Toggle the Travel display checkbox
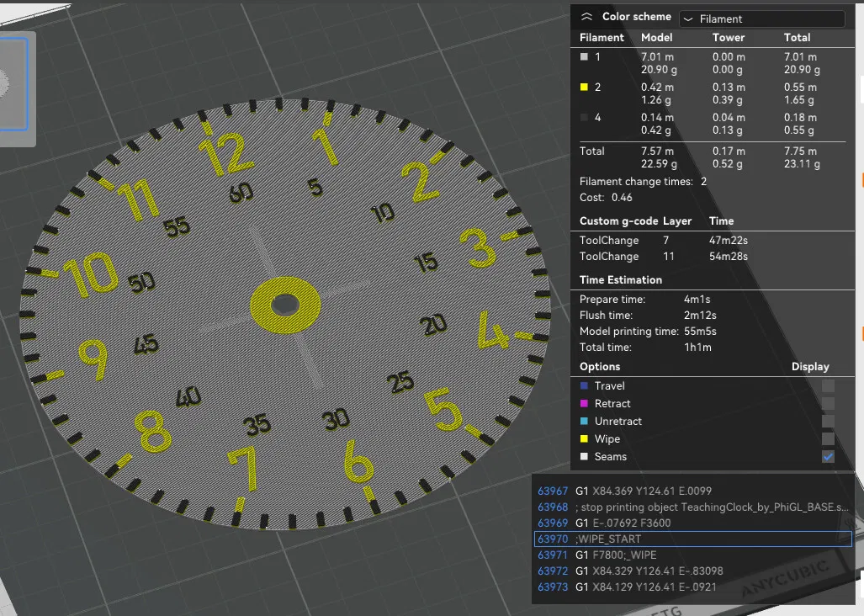Screen dimensions: 864x616 [x=828, y=385]
